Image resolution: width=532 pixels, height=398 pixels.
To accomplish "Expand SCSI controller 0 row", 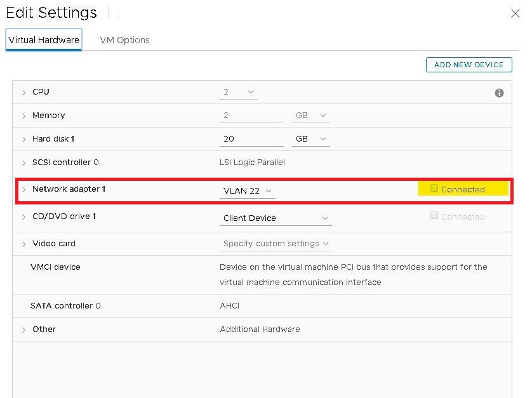I will tap(24, 163).
